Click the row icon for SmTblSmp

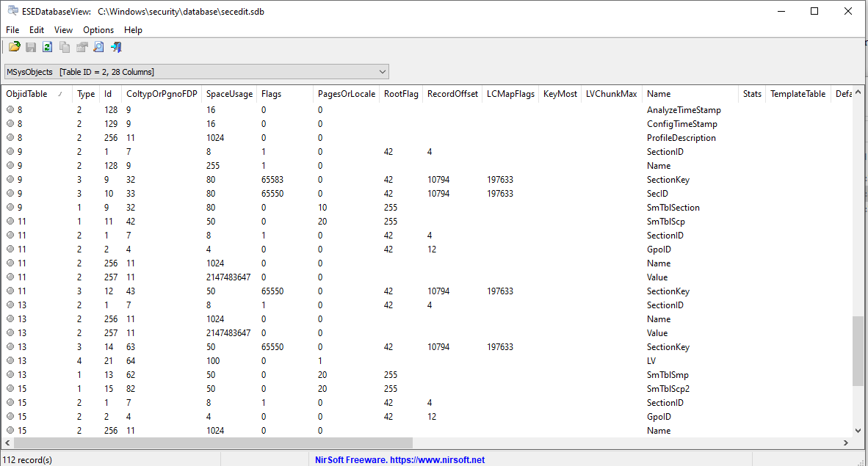[x=10, y=374]
